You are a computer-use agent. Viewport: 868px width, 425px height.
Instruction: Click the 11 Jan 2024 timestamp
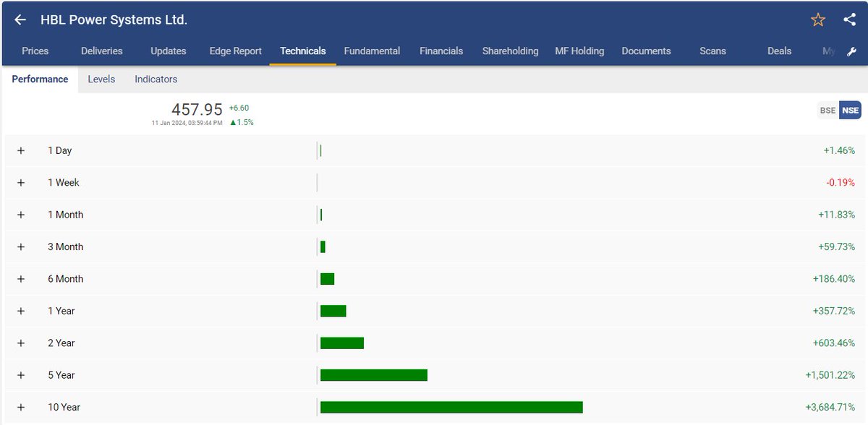[187, 123]
